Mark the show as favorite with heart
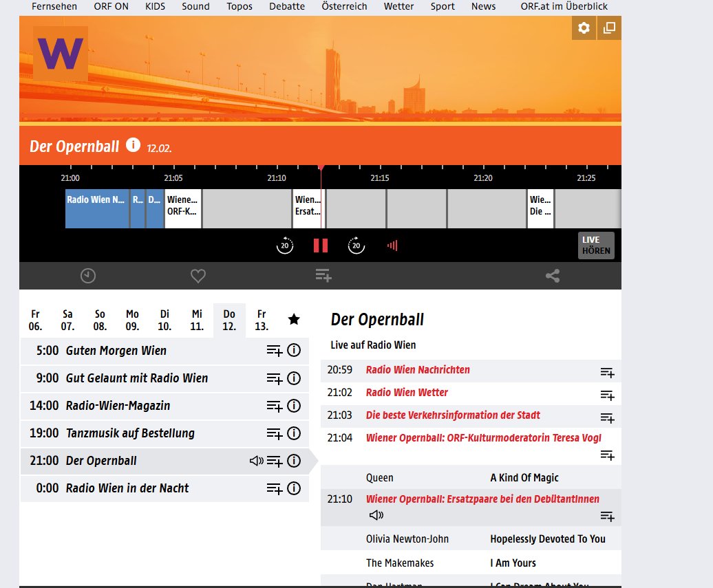 click(x=198, y=276)
